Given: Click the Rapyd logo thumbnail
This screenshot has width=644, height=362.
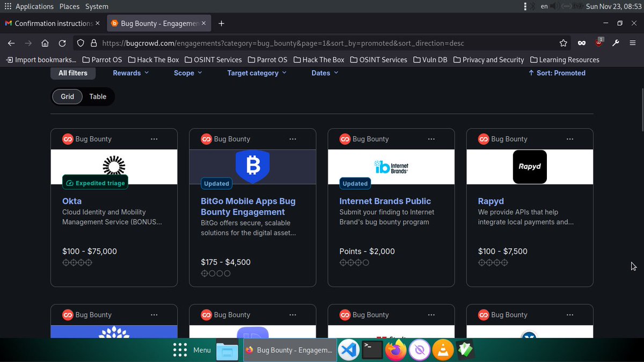Looking at the screenshot, I should click(x=530, y=167).
